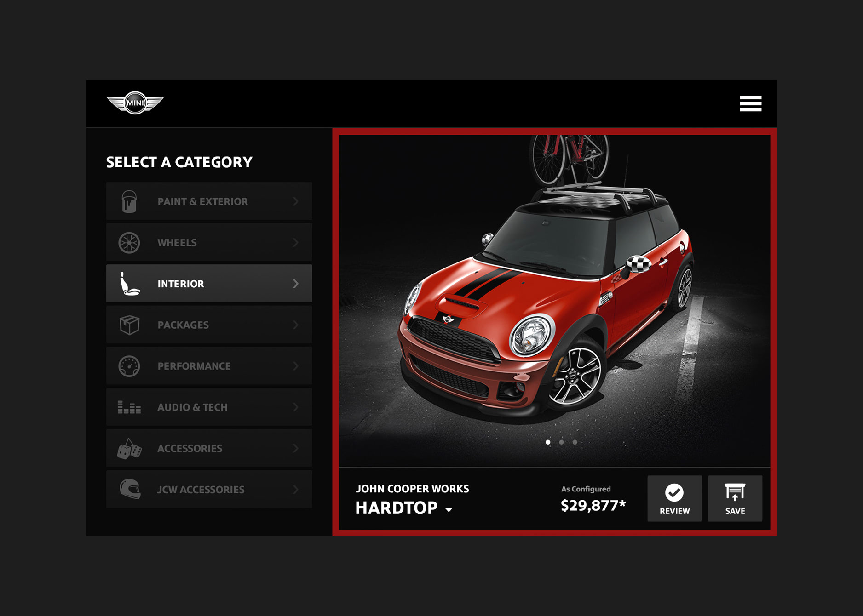This screenshot has width=863, height=616.
Task: Expand chevron on JCW Accessories row
Action: pyautogui.click(x=296, y=490)
